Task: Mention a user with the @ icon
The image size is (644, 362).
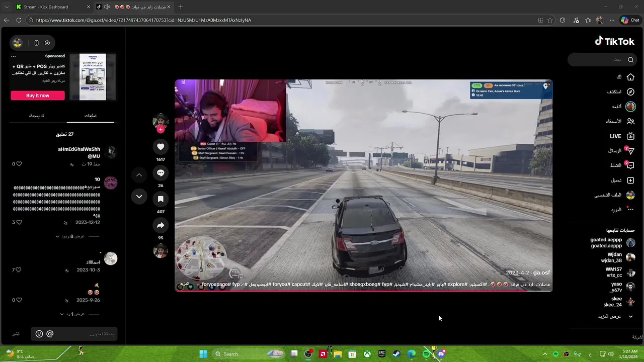Action: (50, 334)
